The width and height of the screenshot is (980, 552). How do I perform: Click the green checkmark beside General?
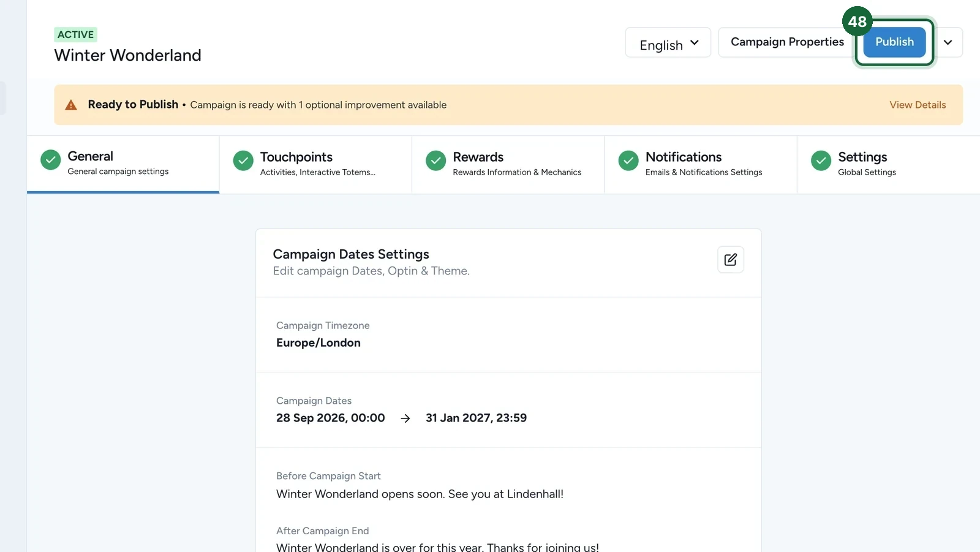click(50, 160)
